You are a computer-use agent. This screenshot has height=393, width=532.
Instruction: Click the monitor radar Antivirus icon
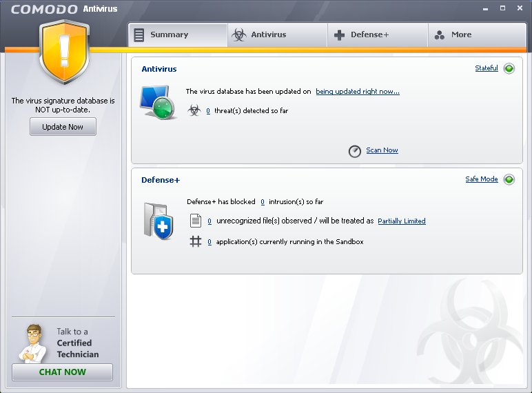point(158,103)
